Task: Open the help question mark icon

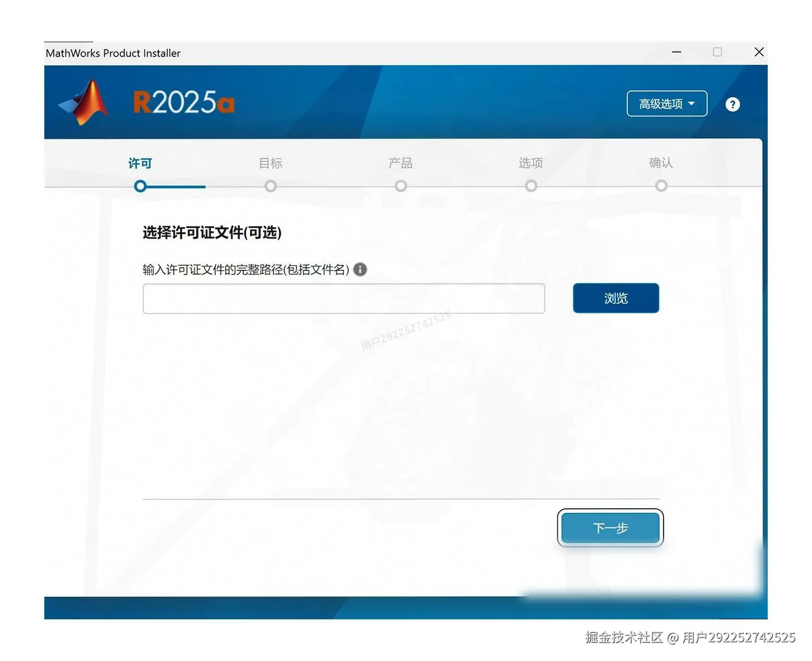Action: tap(732, 104)
